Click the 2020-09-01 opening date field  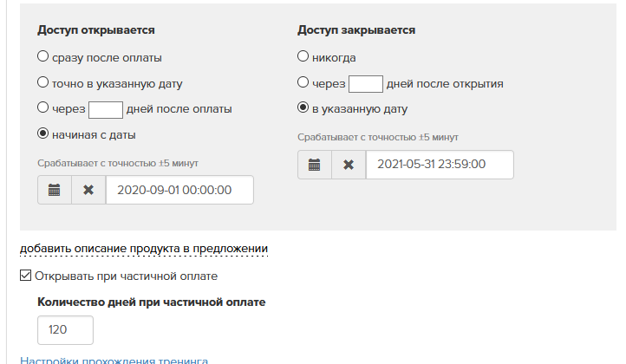pyautogui.click(x=179, y=190)
